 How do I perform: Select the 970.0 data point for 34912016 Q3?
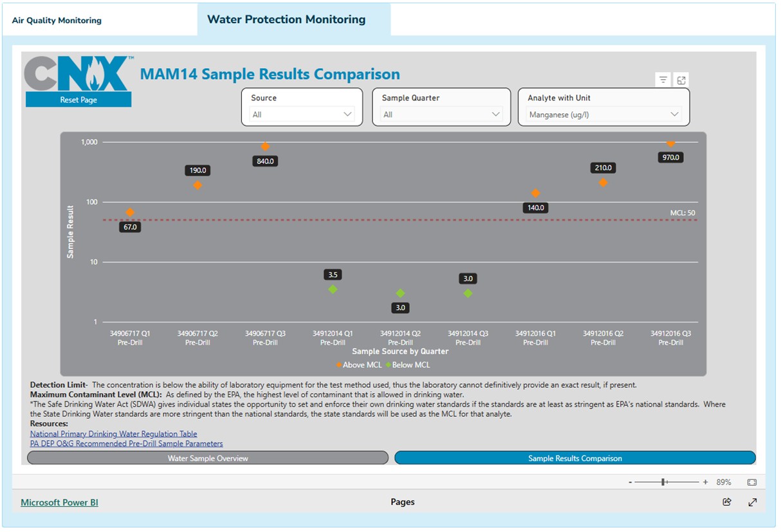(670, 143)
